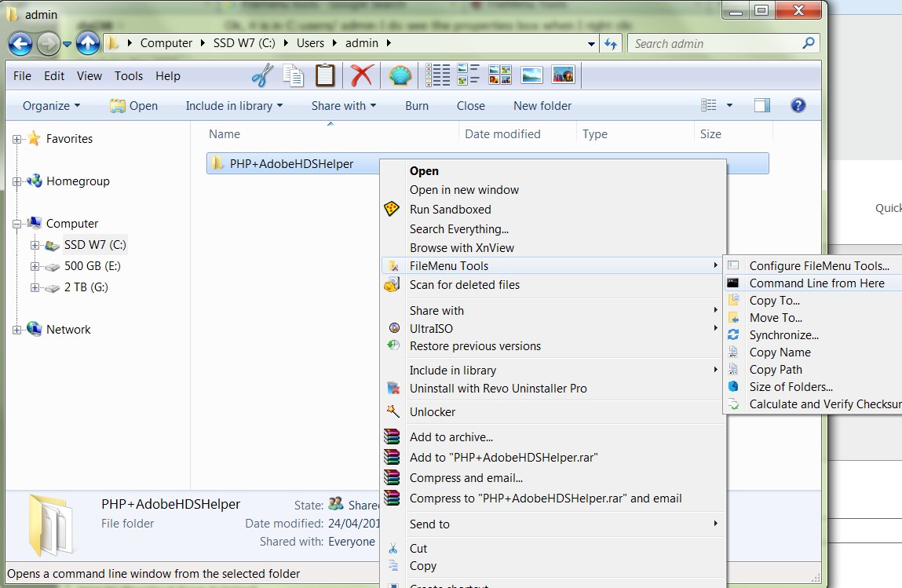Image resolution: width=902 pixels, height=588 pixels.
Task: Open the Include in library toolbar dropdown
Action: (x=234, y=106)
